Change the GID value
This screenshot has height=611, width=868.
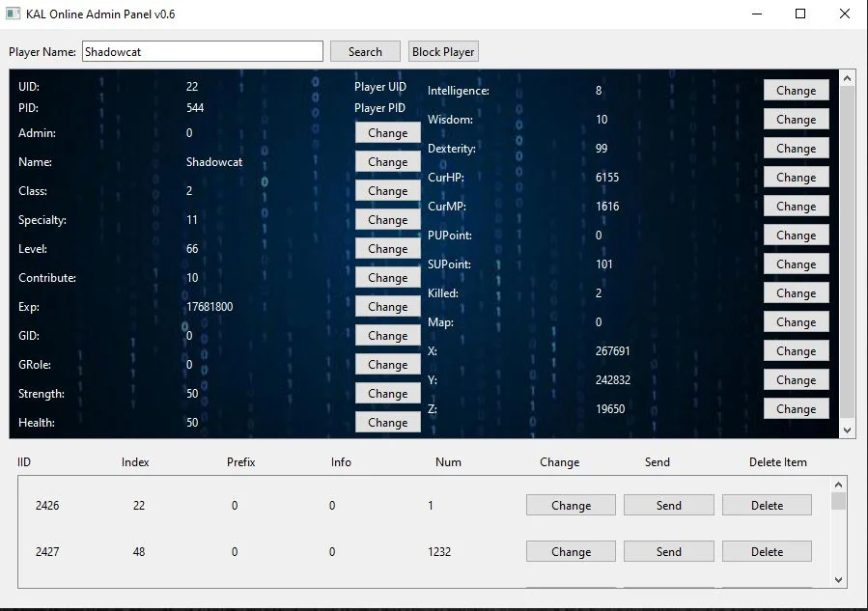387,335
